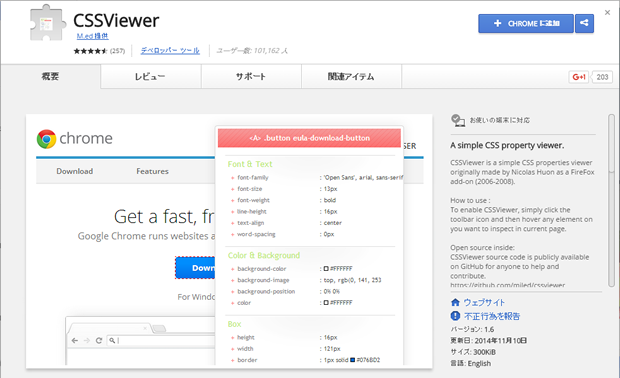This screenshot has width=620, height=378.
Task: Open the M.ed developer link
Action: 92,36
